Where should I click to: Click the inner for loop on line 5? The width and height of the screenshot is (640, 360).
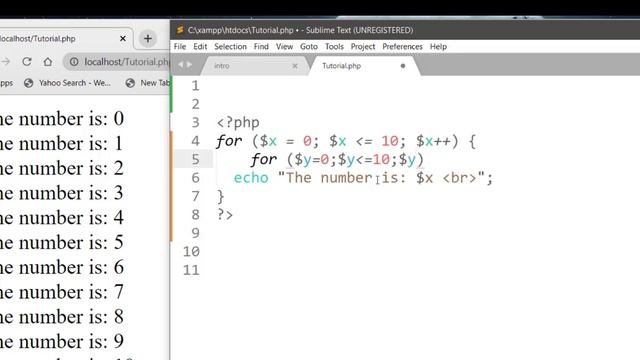[337, 159]
